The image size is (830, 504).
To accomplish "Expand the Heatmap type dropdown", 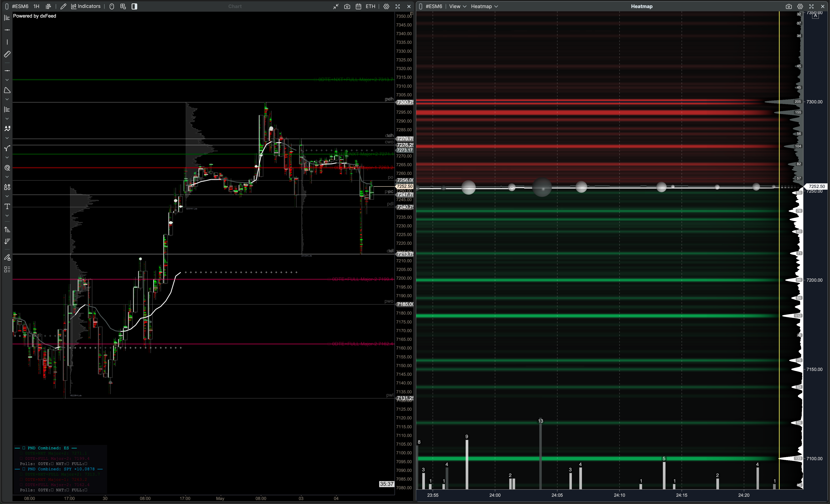I will click(x=484, y=6).
